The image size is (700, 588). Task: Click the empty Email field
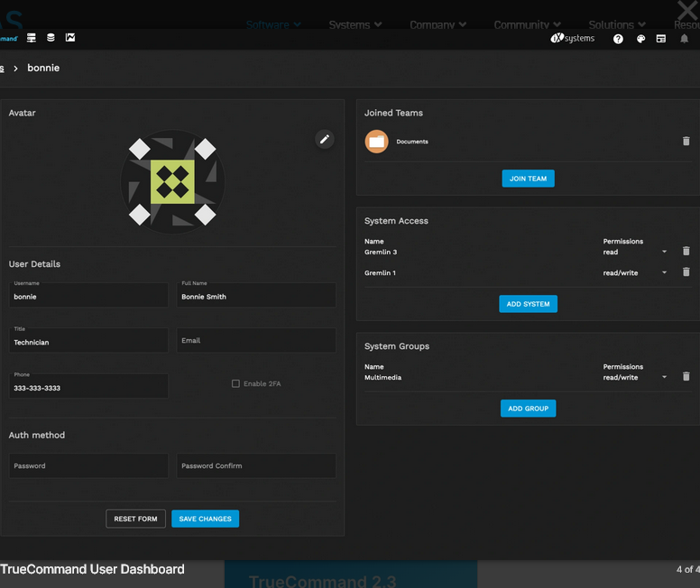pos(256,340)
